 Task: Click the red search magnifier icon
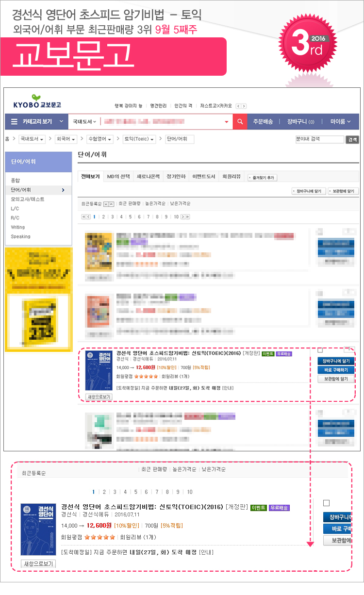point(240,122)
